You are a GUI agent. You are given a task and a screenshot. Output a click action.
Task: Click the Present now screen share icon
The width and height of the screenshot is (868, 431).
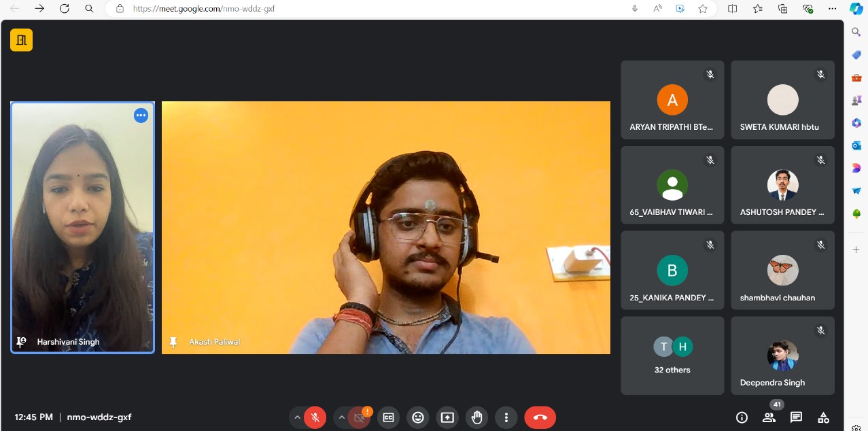[447, 417]
